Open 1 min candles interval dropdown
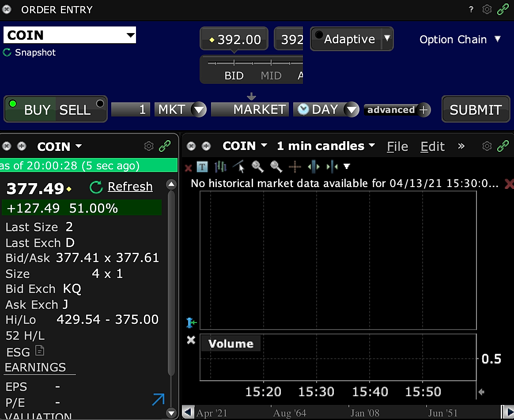The width and height of the screenshot is (514, 420). click(x=372, y=146)
